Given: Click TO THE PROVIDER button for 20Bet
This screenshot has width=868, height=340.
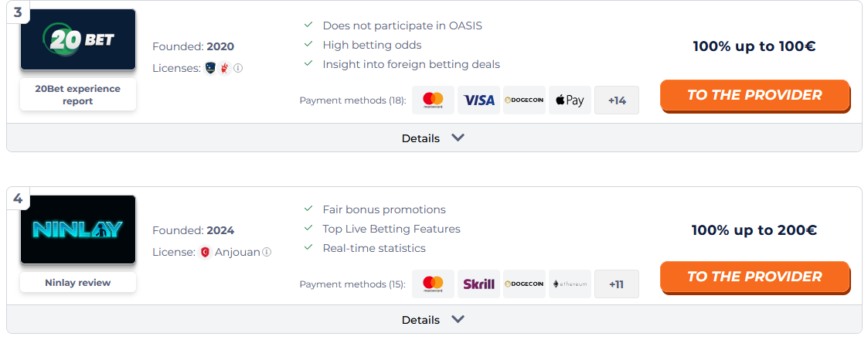Looking at the screenshot, I should [x=754, y=95].
